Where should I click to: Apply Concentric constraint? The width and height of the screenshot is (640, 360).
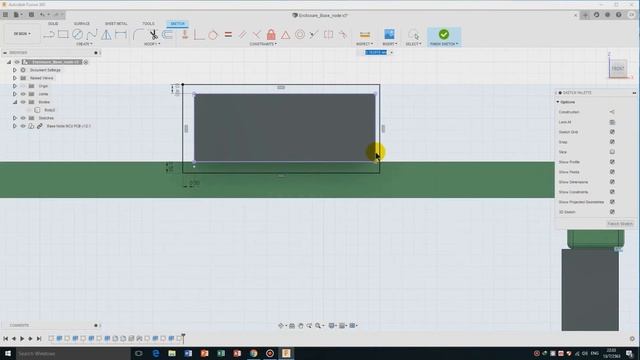coord(300,35)
